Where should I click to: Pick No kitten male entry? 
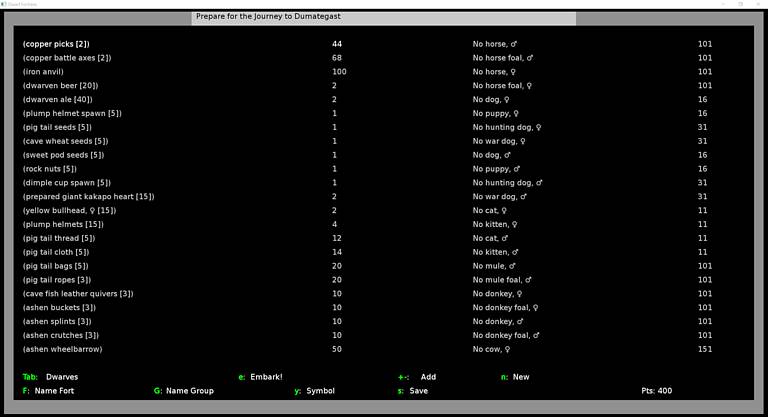(x=495, y=252)
